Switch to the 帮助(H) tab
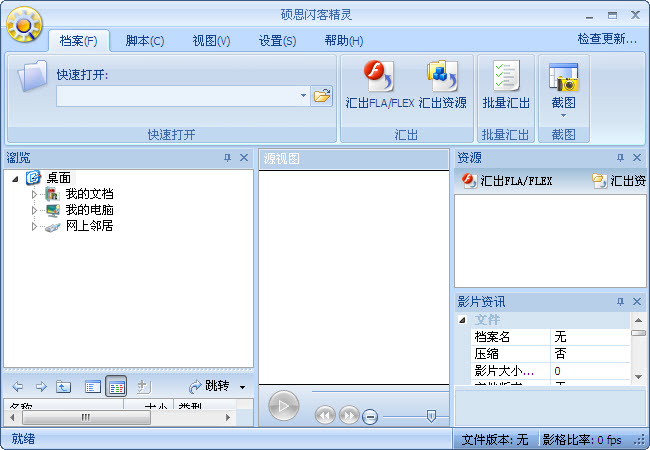This screenshot has width=650, height=450. click(x=344, y=41)
